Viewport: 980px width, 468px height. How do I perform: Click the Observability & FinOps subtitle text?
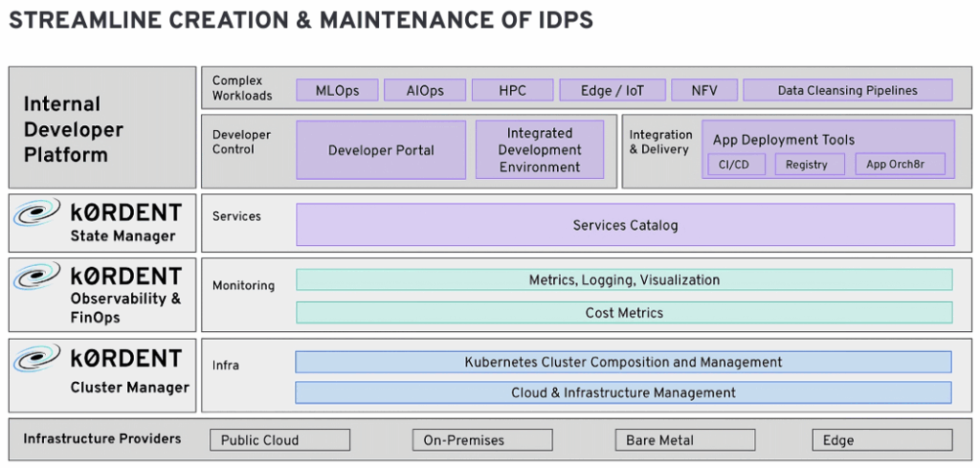125,308
